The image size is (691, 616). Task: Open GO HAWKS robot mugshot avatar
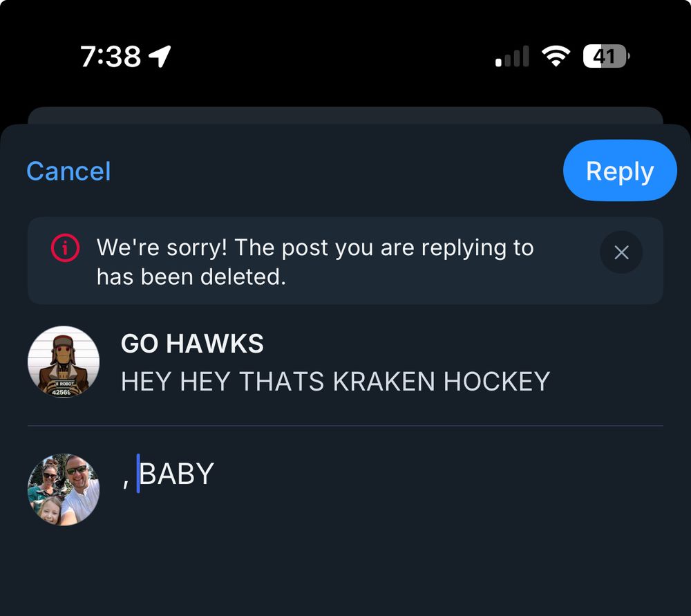[64, 362]
